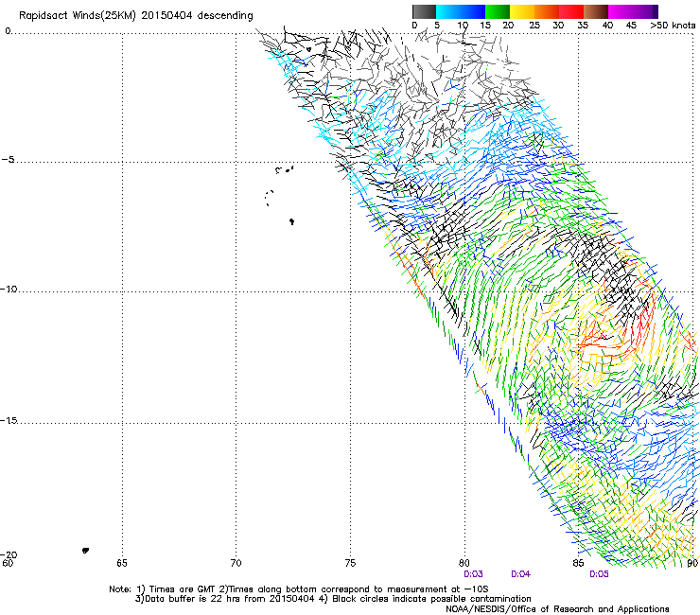Click the small island near 63E 20S
700x615 pixels.
(x=86, y=551)
